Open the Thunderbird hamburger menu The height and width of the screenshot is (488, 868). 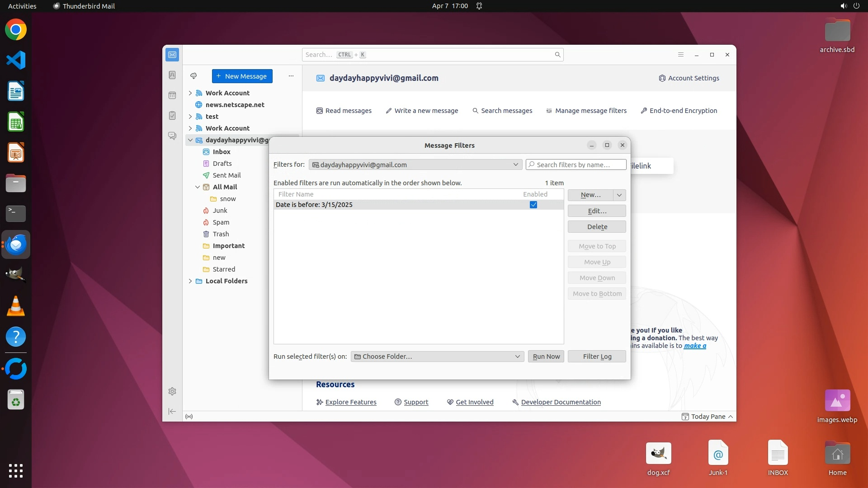pyautogui.click(x=681, y=55)
